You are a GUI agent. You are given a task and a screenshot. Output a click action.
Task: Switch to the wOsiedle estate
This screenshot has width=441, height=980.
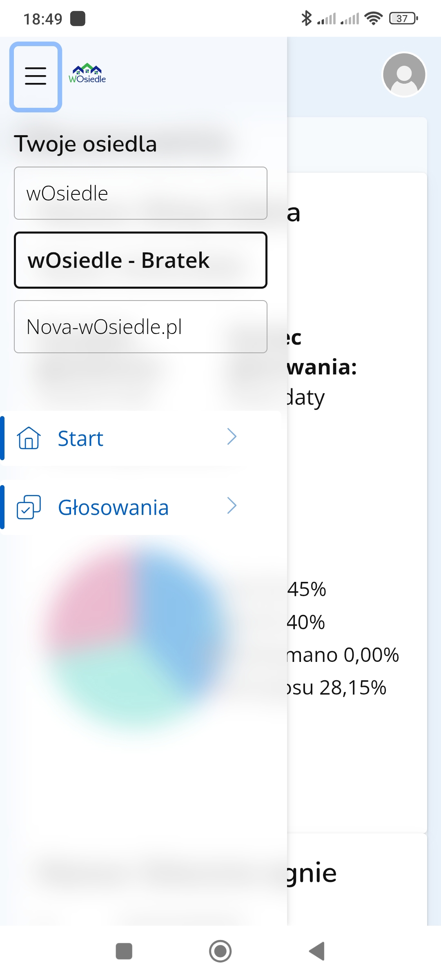140,193
